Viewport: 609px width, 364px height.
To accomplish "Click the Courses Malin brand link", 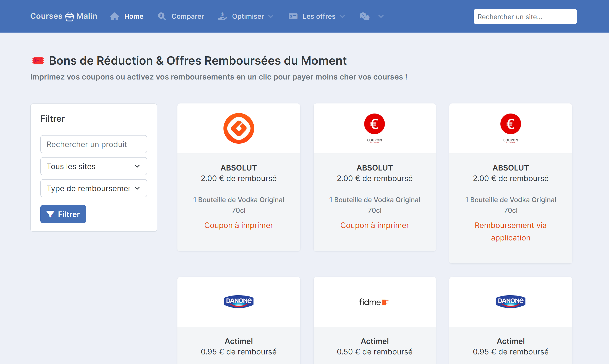I will 64,16.
